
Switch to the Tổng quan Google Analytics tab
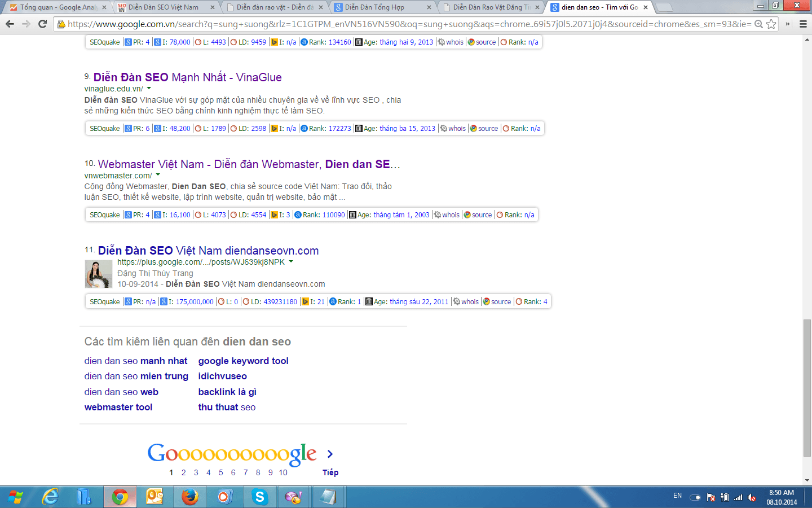point(58,7)
